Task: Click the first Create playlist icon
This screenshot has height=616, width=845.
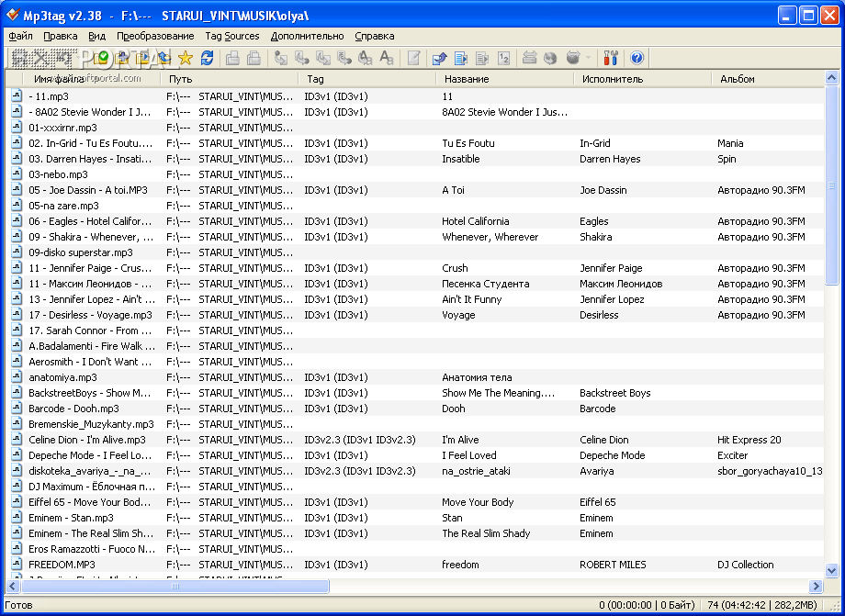Action: click(x=461, y=58)
